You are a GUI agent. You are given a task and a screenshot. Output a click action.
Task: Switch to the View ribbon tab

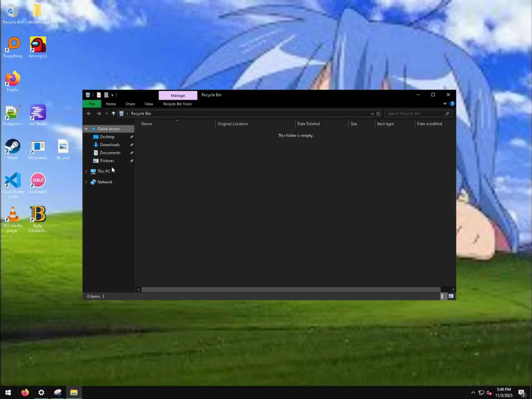(x=149, y=104)
